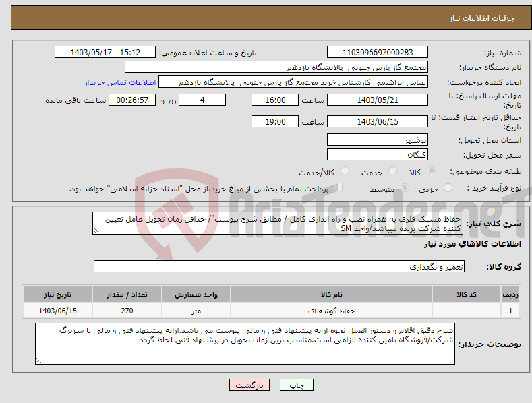
Task: Click the buyer organization name field
Action: coord(276,67)
